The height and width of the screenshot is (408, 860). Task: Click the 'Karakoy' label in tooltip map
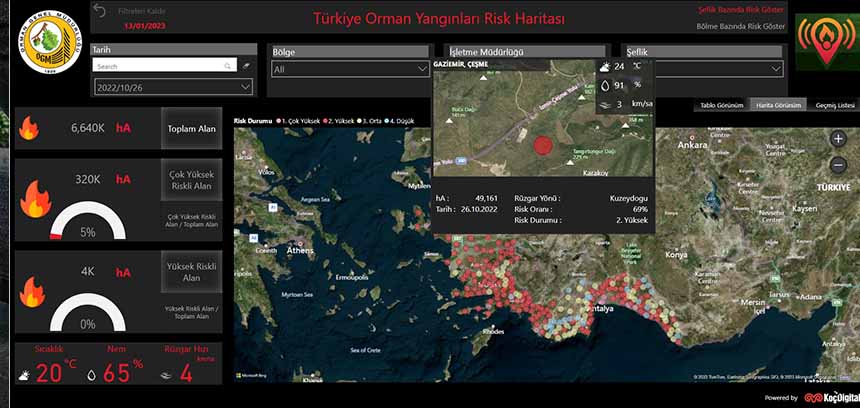click(x=595, y=172)
